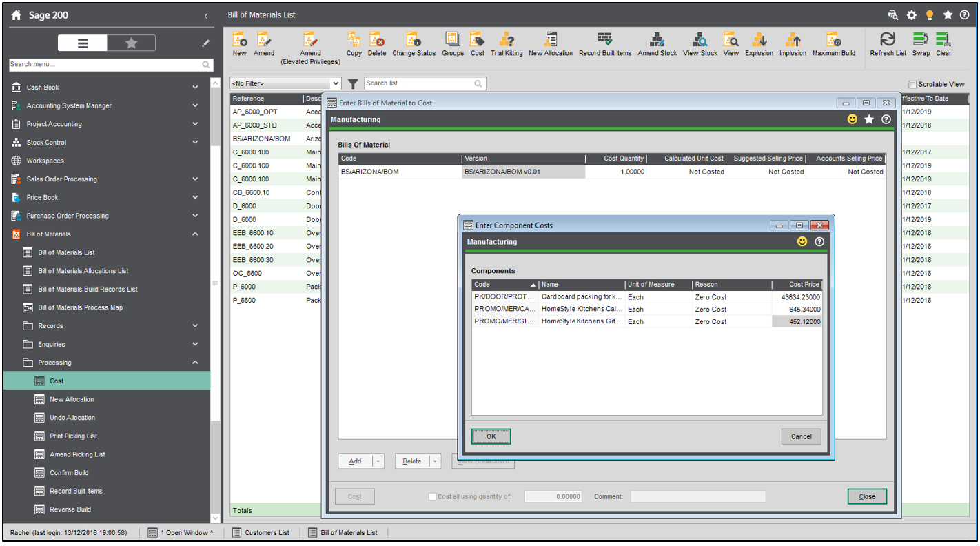Select the 452.12000 cost price cell
The width and height of the screenshot is (980, 546).
(797, 321)
